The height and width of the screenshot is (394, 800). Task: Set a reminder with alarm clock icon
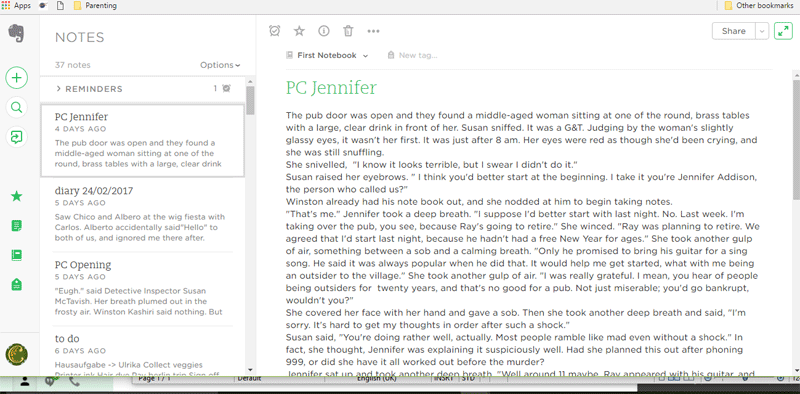pyautogui.click(x=274, y=31)
